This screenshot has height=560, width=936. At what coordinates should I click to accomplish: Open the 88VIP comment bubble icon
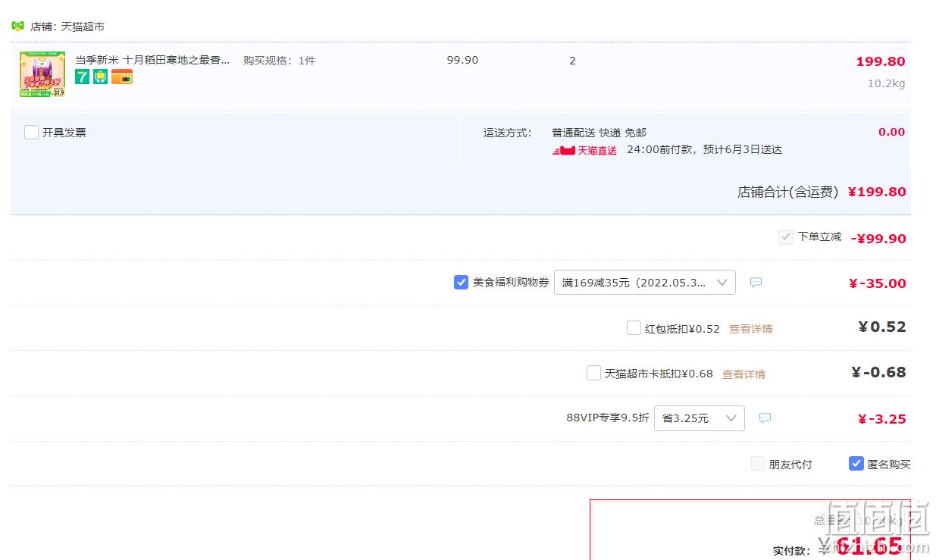(x=765, y=418)
